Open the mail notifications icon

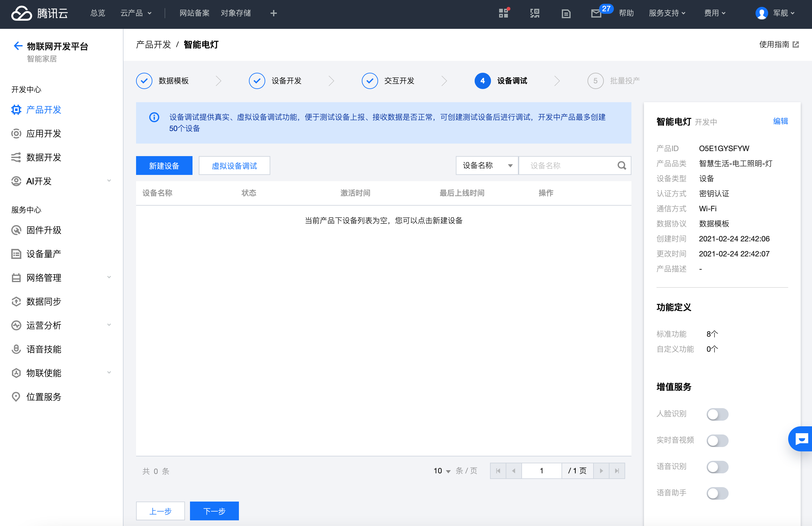pos(596,14)
